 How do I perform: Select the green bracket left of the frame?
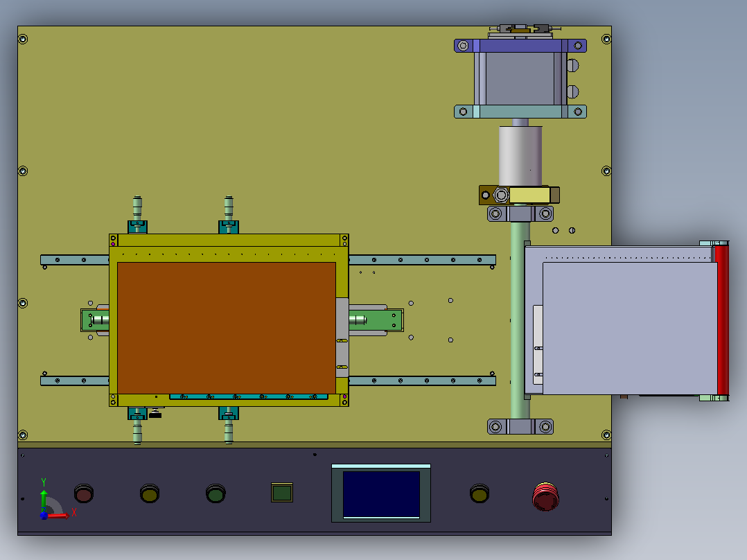[96, 320]
